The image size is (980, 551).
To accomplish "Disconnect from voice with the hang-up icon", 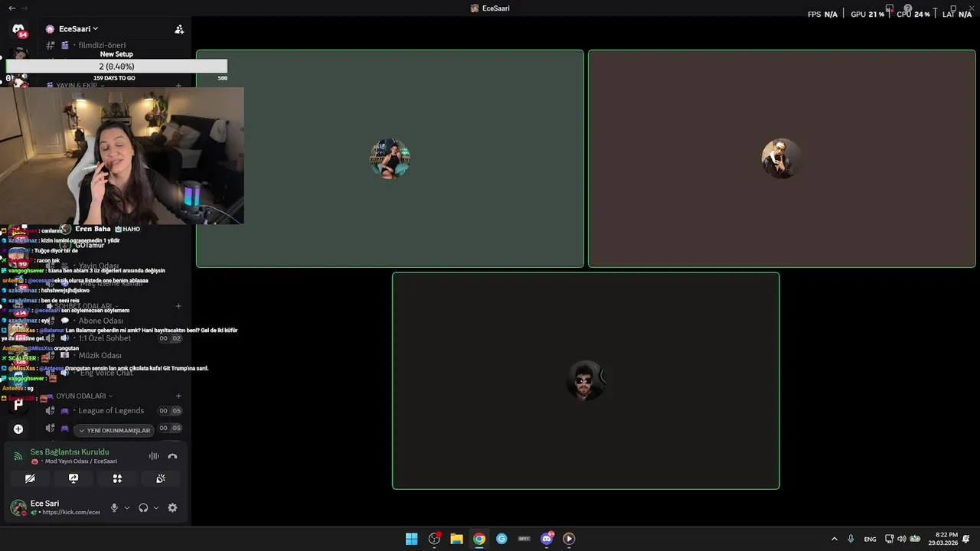I will (x=172, y=456).
